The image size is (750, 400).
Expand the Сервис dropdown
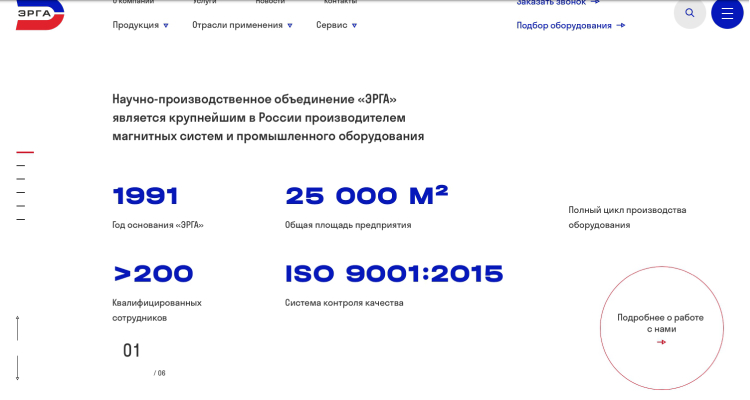click(336, 25)
